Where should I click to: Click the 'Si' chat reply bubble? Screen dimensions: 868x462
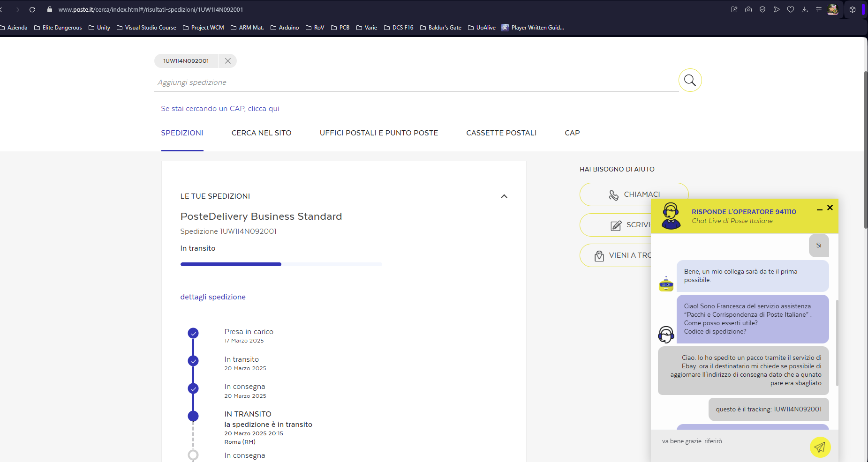pyautogui.click(x=819, y=246)
